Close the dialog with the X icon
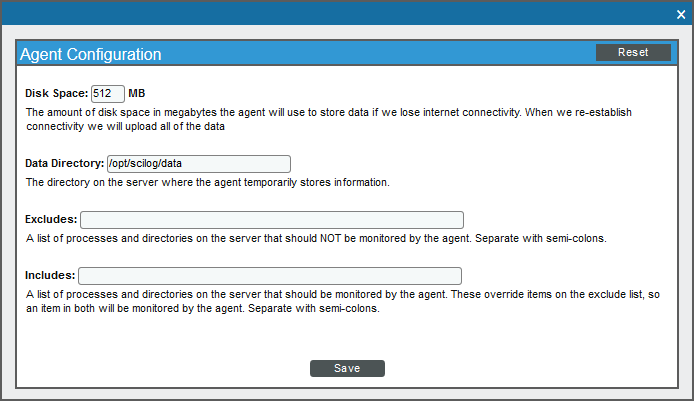This screenshot has height=401, width=694. (681, 15)
